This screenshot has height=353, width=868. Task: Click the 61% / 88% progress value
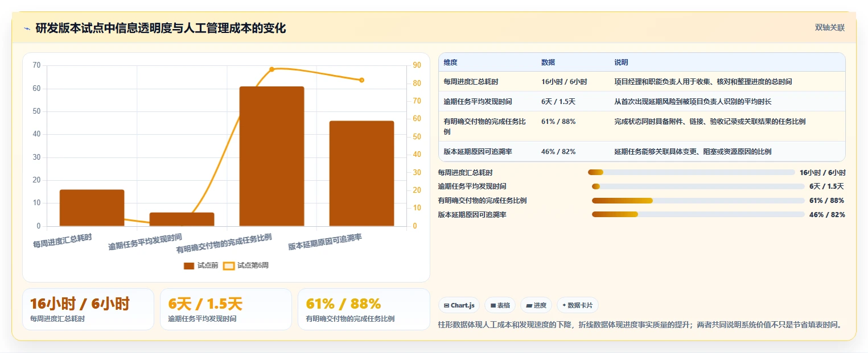(x=826, y=201)
